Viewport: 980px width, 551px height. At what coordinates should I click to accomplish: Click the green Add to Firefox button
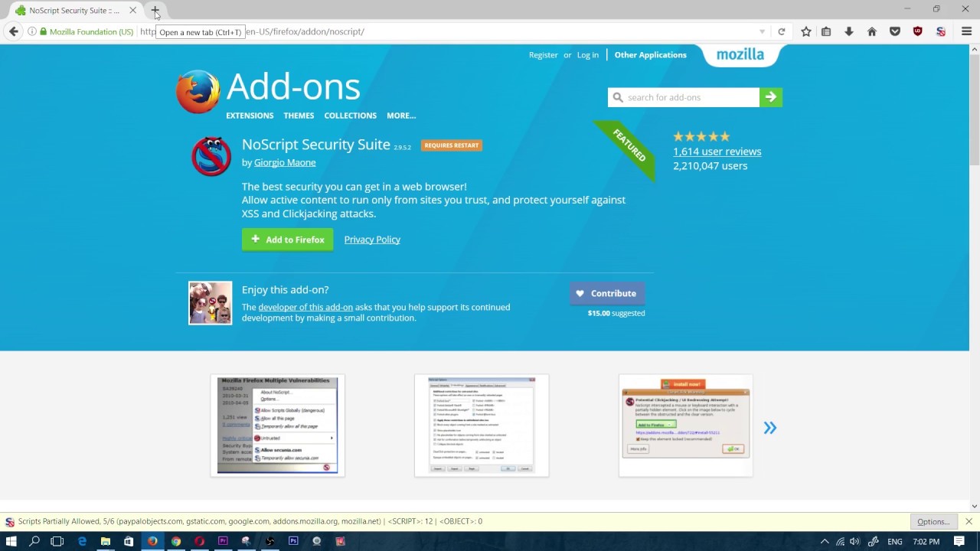(x=288, y=240)
